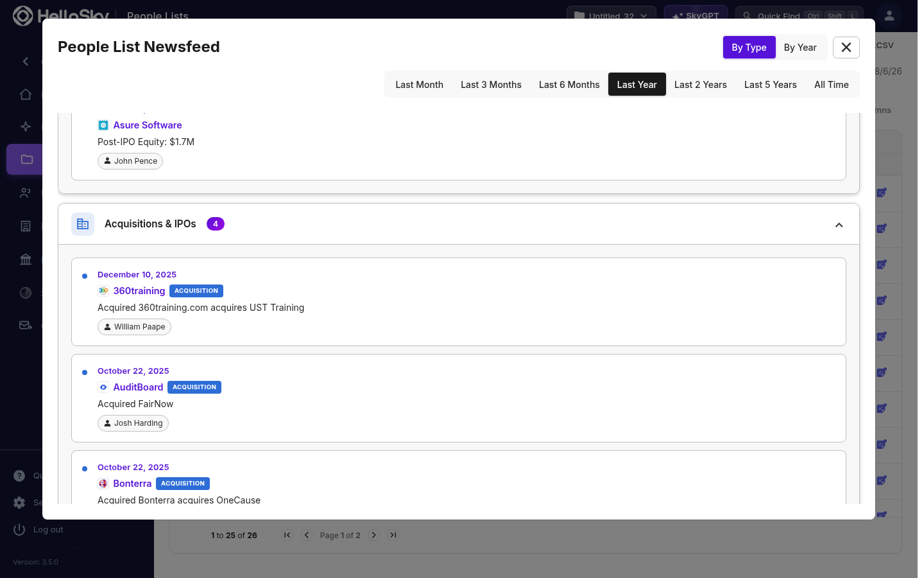Click the ACQUISITION tag next to Bonterra
Screen dimensions: 924x578
[183, 484]
